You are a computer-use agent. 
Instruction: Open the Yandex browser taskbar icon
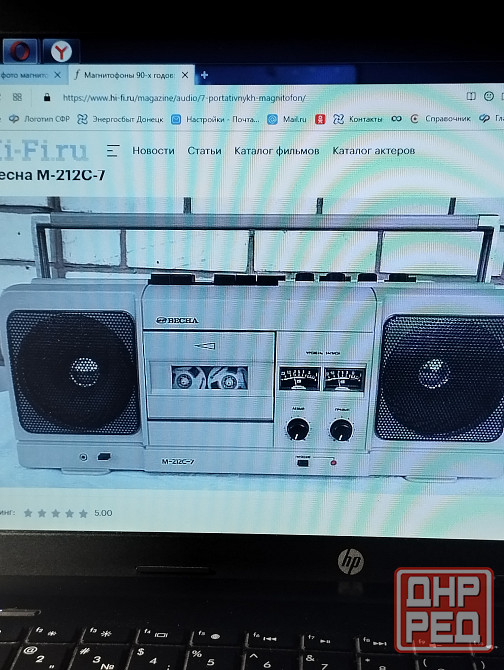[x=61, y=52]
